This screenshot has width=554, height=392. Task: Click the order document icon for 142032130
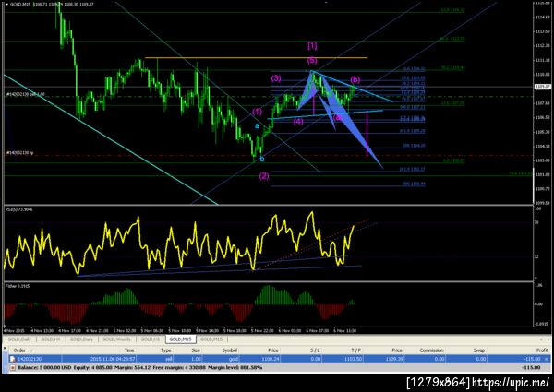pyautogui.click(x=13, y=359)
